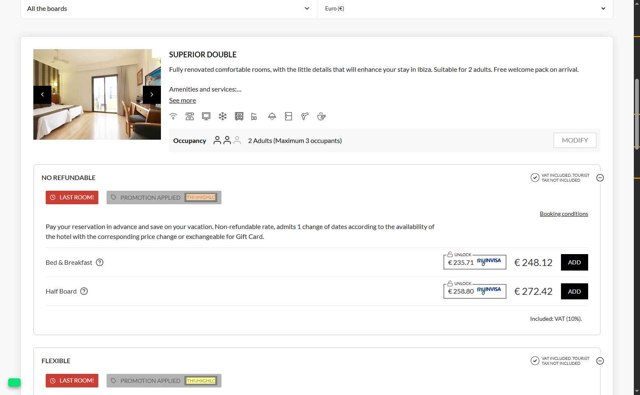
Task: Click first adult occupancy person icon
Action: point(217,140)
